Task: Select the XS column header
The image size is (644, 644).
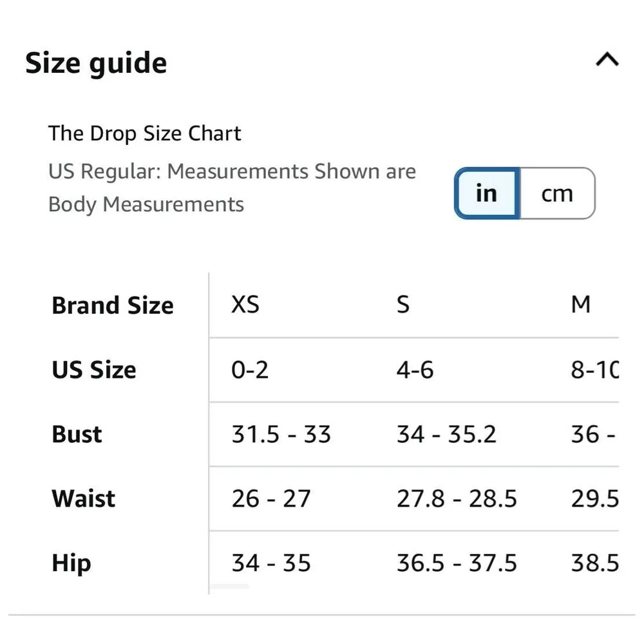Action: [x=245, y=305]
